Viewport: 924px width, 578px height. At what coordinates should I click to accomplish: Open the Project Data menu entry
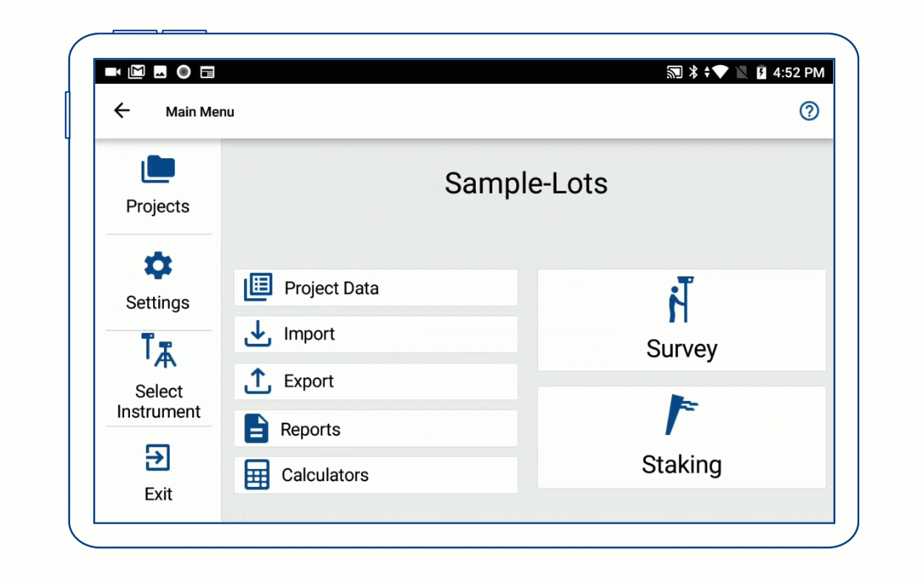pos(331,288)
